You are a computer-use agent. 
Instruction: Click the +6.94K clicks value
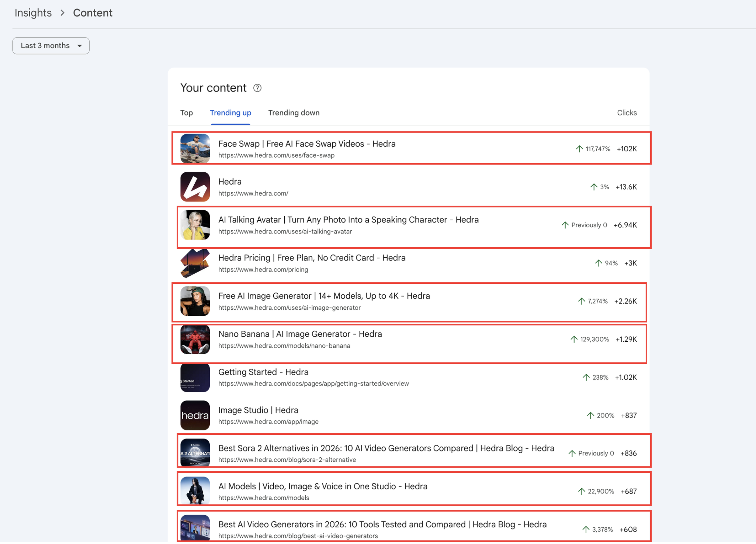point(625,225)
